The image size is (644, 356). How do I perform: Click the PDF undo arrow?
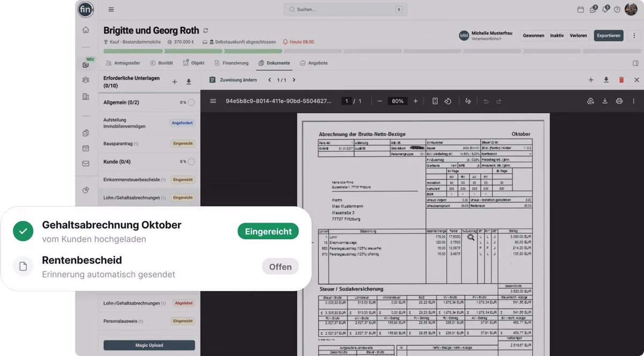point(486,101)
